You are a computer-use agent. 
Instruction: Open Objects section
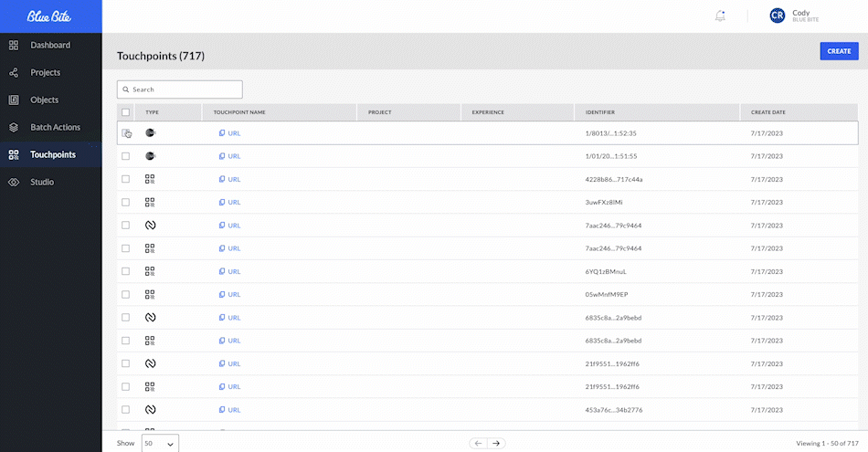pyautogui.click(x=44, y=100)
